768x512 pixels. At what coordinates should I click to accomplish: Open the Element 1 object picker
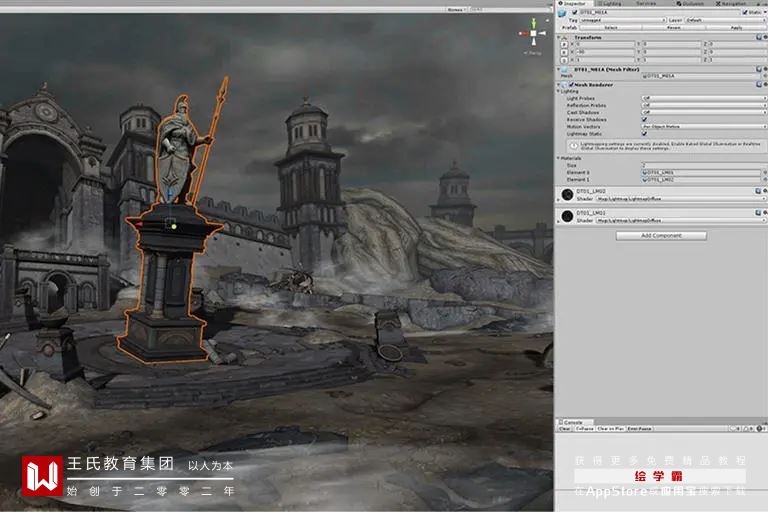(x=765, y=180)
